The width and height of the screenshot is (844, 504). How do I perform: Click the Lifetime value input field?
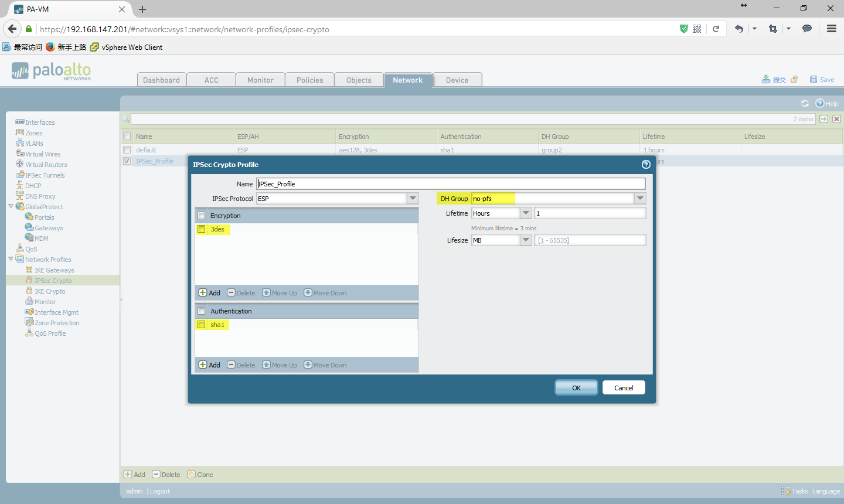[x=590, y=213]
